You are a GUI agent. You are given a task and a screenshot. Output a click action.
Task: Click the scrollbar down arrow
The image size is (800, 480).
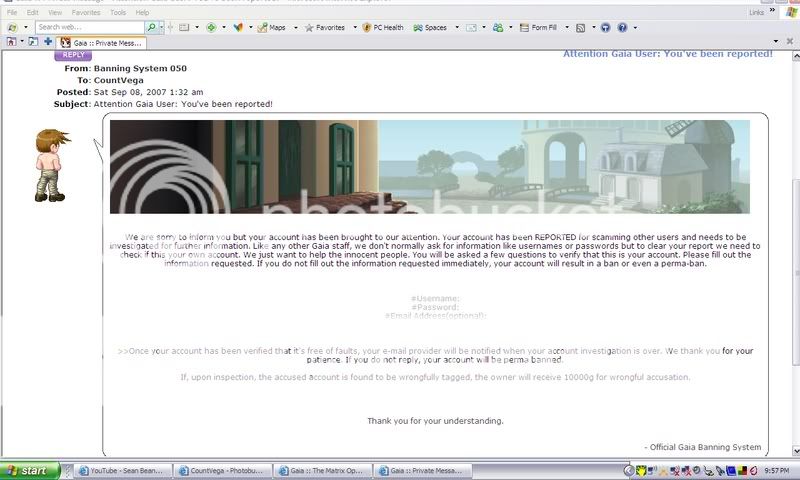[x=796, y=451]
